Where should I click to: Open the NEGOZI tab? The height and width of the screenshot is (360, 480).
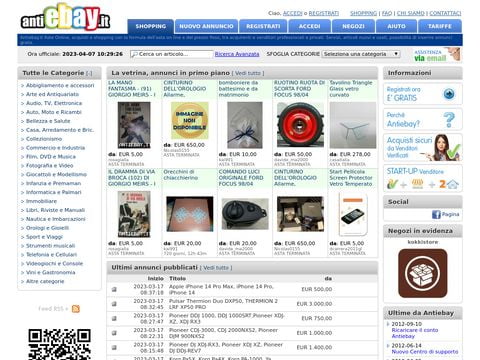click(353, 26)
